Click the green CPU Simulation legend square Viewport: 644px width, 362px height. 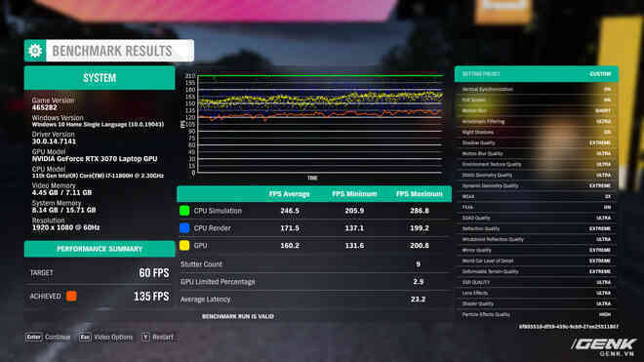[x=184, y=211]
